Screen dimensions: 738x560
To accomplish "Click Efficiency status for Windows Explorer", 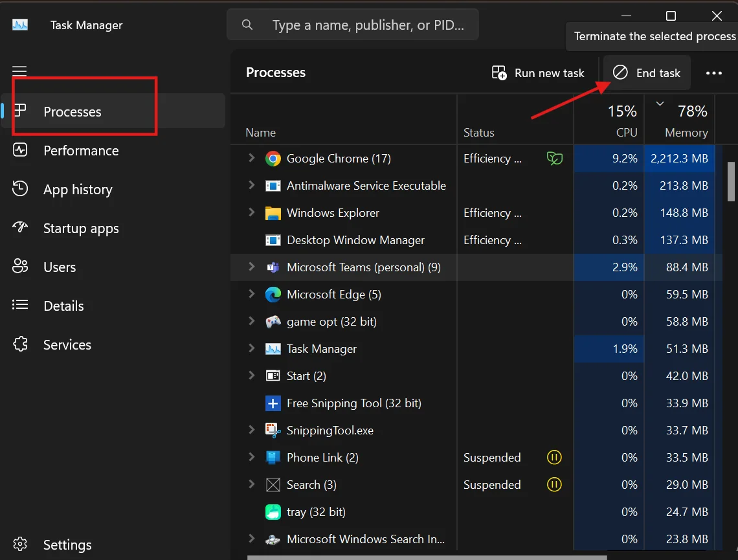I will click(492, 213).
